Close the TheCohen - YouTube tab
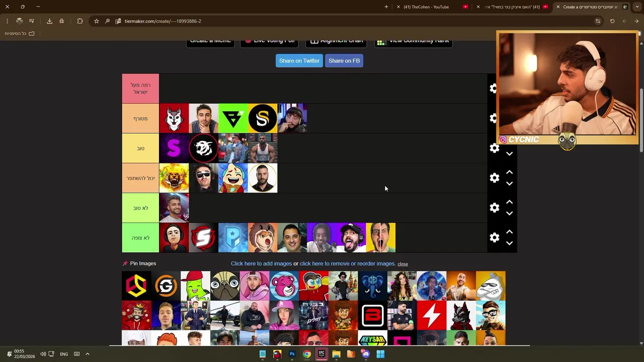Viewport: 644px width, 362px height. pos(398,7)
